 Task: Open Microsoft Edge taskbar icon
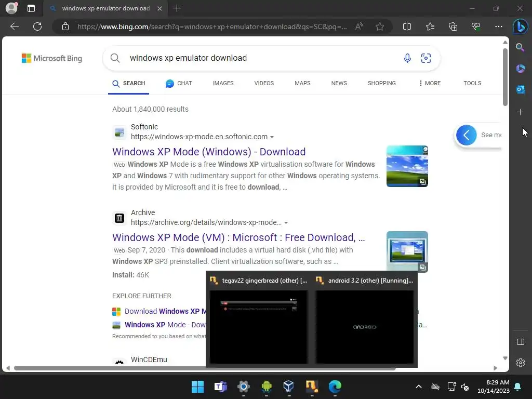pos(335,387)
